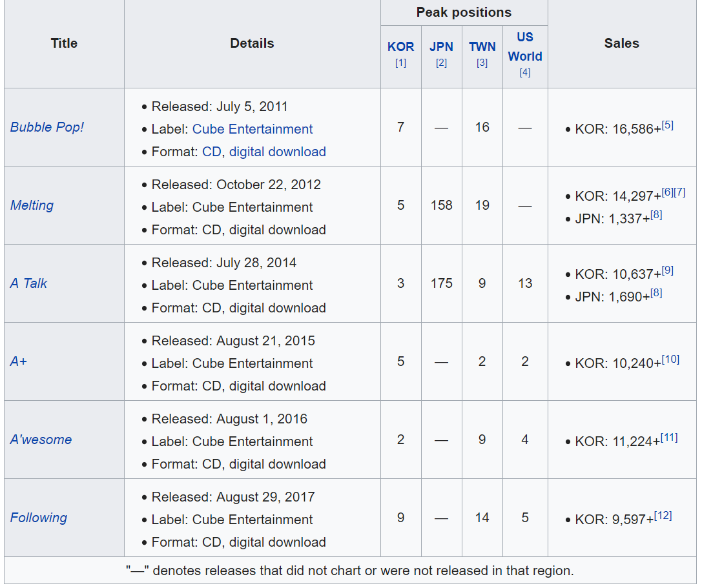Open citation [11] for A'wesome sales

pos(669,437)
